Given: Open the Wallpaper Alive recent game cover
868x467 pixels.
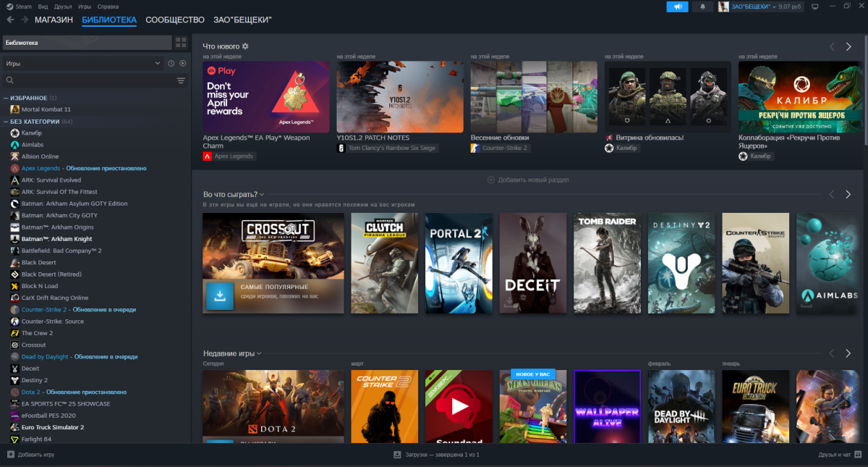Looking at the screenshot, I should pyautogui.click(x=607, y=407).
